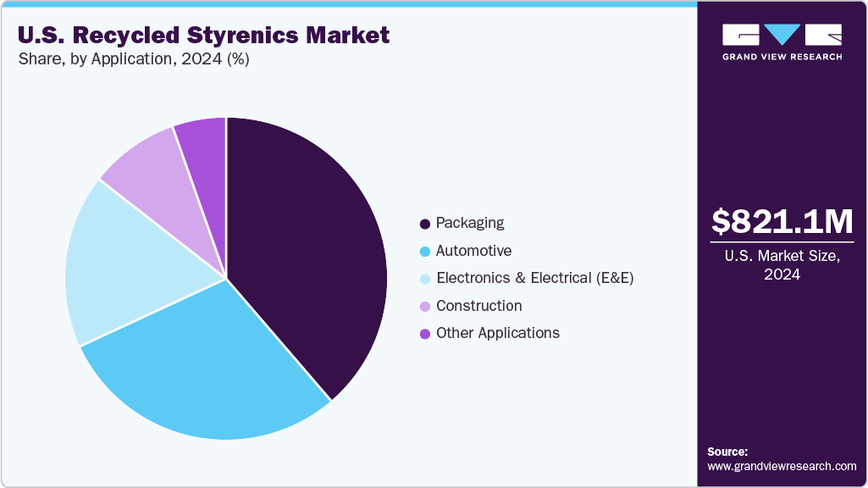The image size is (868, 488).
Task: Select the blue Automotive legend marker
Action: 424,252
